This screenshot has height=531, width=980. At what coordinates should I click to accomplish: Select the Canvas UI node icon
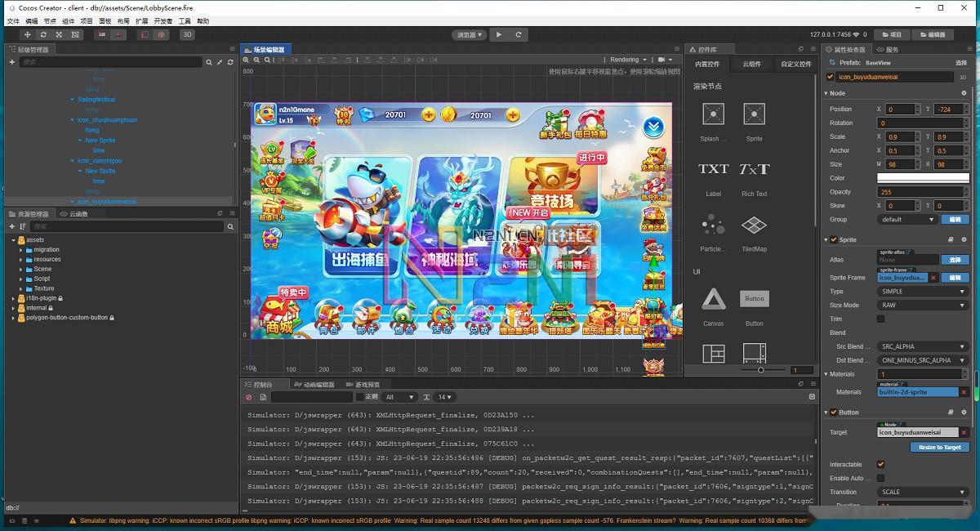(713, 299)
